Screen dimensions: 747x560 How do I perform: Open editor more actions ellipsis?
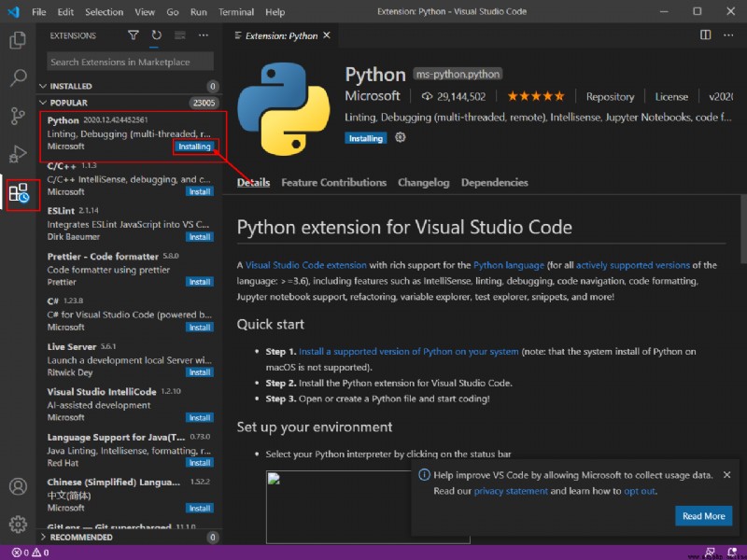[728, 35]
